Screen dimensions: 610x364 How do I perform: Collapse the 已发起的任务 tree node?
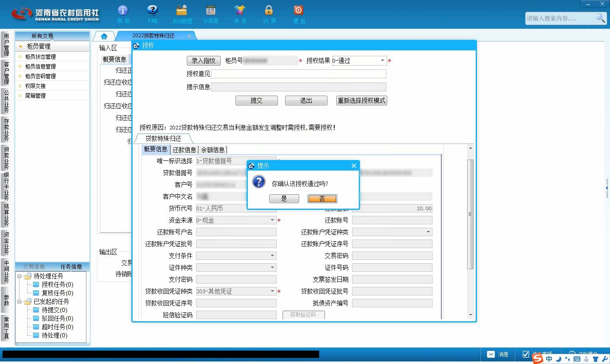click(19, 301)
